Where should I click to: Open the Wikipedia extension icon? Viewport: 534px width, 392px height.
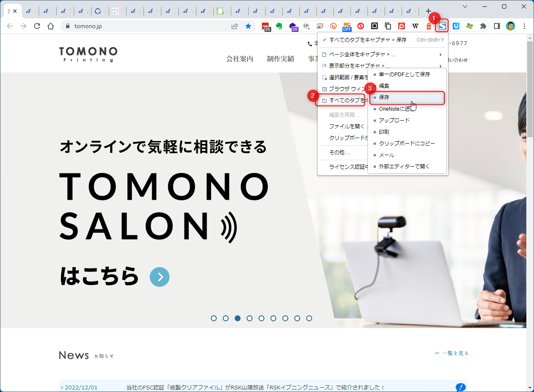click(414, 26)
